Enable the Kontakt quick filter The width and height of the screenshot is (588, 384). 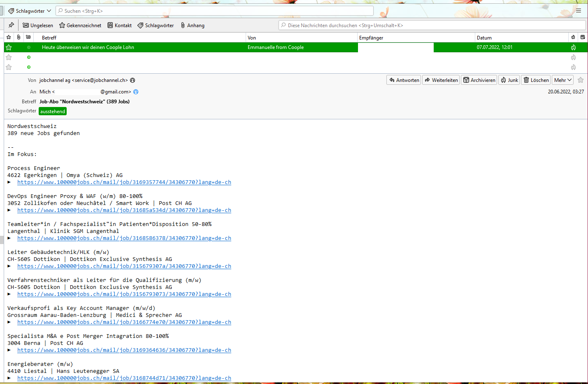click(120, 26)
